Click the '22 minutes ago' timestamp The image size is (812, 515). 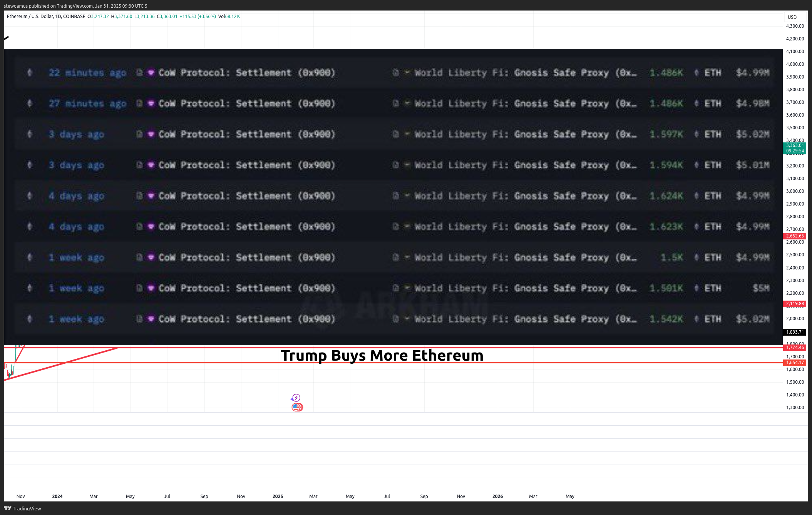click(87, 73)
